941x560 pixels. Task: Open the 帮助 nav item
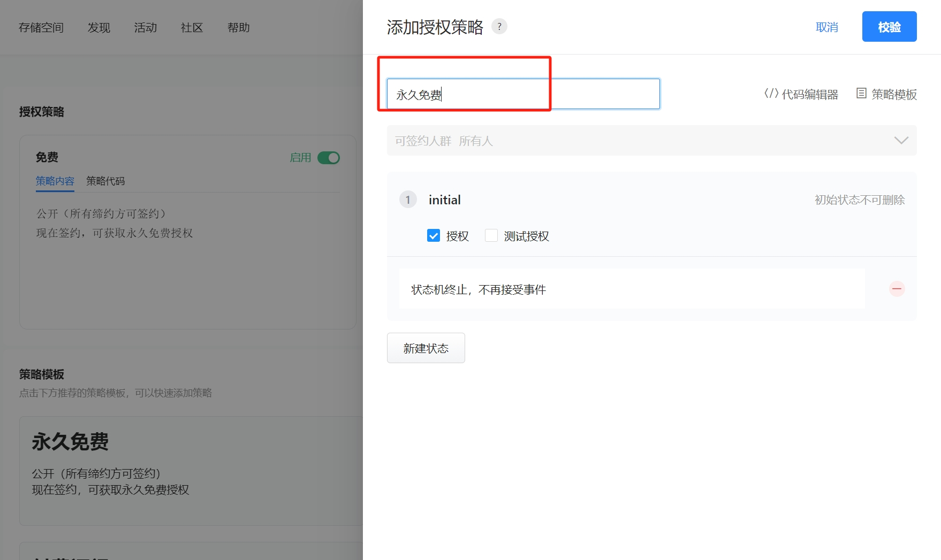(239, 27)
